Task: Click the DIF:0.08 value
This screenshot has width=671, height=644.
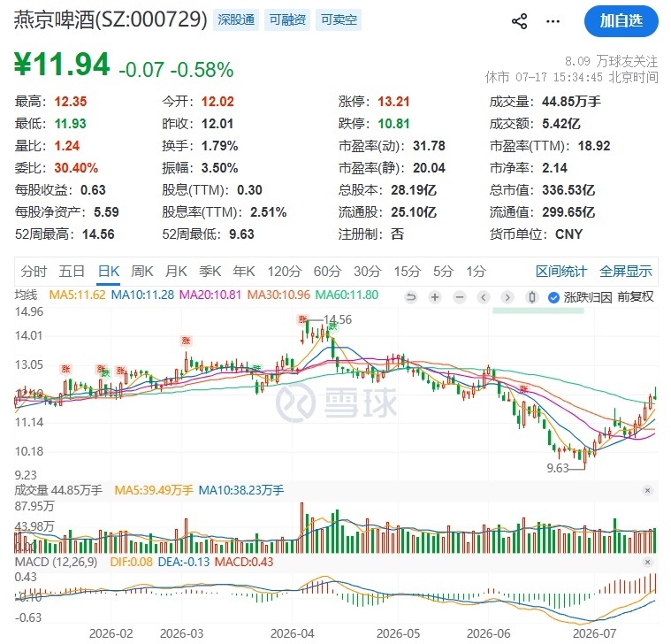Action: click(x=131, y=562)
